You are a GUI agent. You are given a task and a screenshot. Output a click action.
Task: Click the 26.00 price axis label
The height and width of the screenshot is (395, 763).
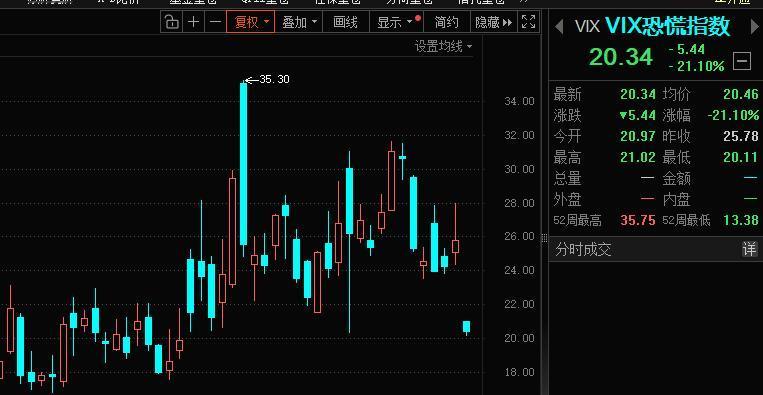click(518, 236)
